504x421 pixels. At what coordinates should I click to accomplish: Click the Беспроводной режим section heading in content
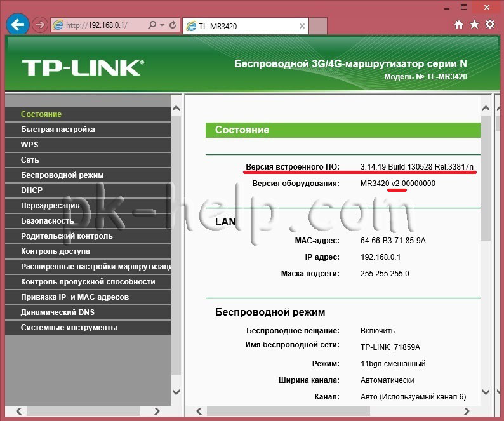coord(270,312)
